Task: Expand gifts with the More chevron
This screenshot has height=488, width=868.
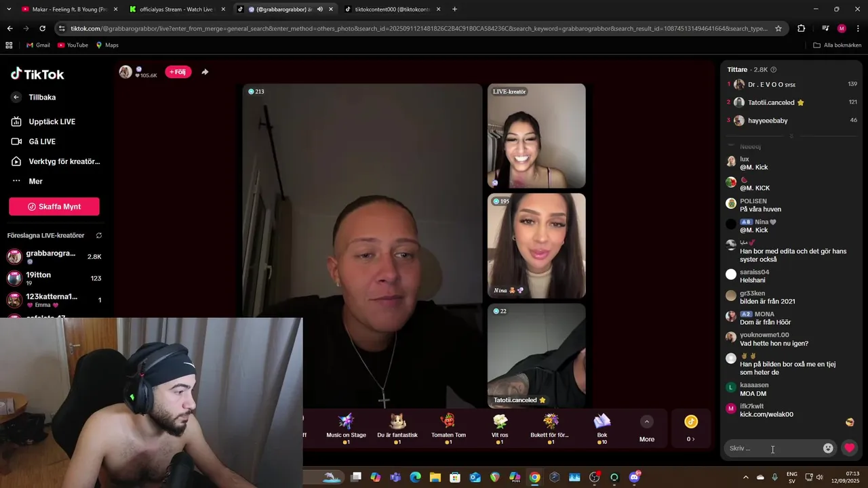Action: coord(647,422)
